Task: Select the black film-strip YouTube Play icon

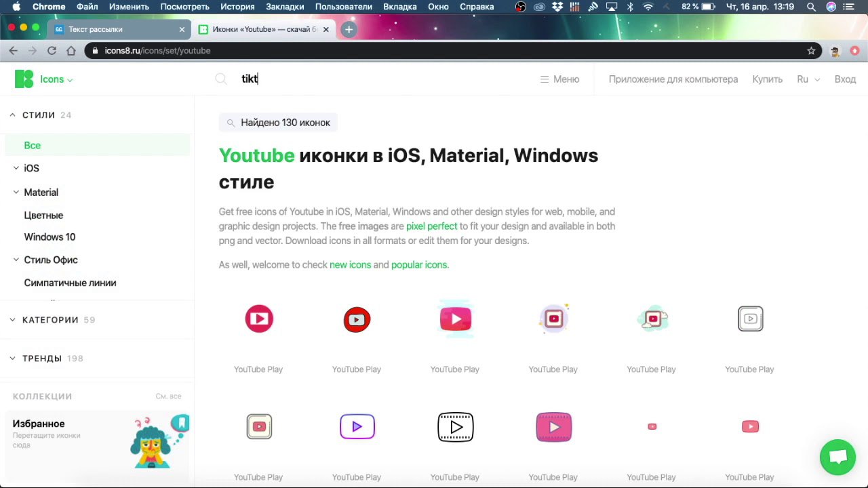Action: (x=455, y=427)
